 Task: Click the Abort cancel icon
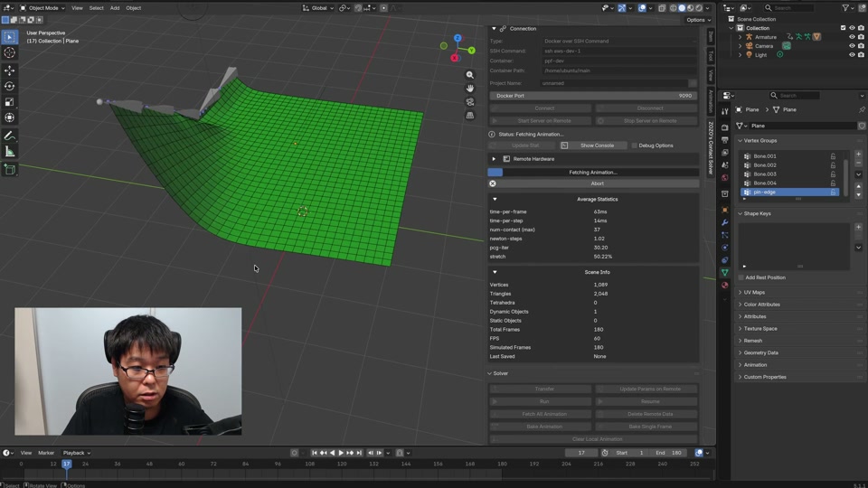point(493,183)
